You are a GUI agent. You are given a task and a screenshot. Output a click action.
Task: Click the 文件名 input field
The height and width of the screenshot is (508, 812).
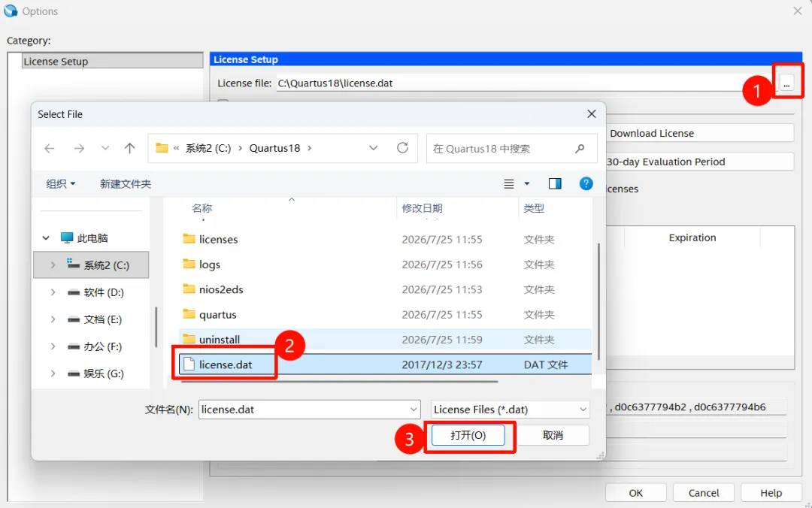coord(303,410)
